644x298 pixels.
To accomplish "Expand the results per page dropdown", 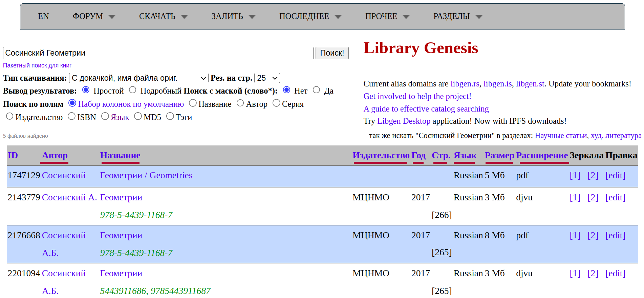I will point(267,78).
